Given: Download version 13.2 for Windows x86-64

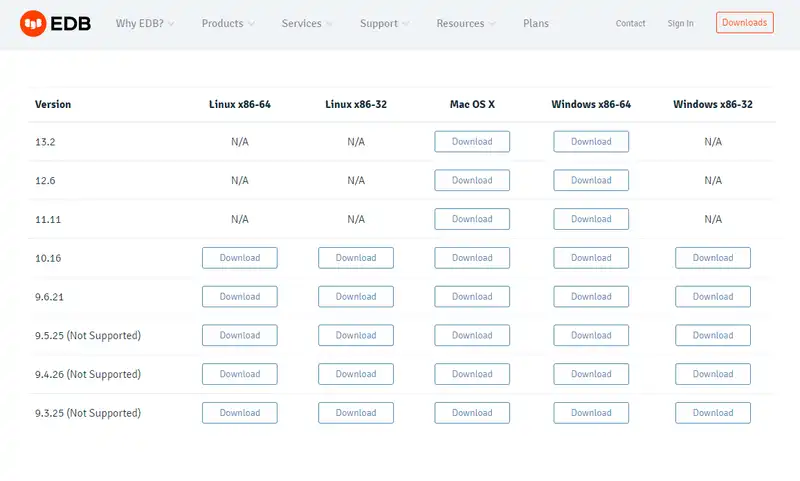Looking at the screenshot, I should [591, 142].
